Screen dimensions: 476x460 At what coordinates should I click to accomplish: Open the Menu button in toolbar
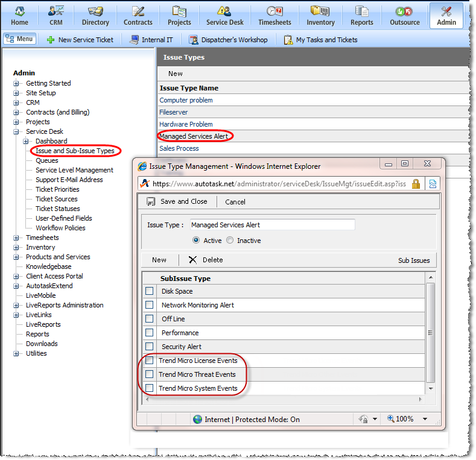[x=19, y=39]
